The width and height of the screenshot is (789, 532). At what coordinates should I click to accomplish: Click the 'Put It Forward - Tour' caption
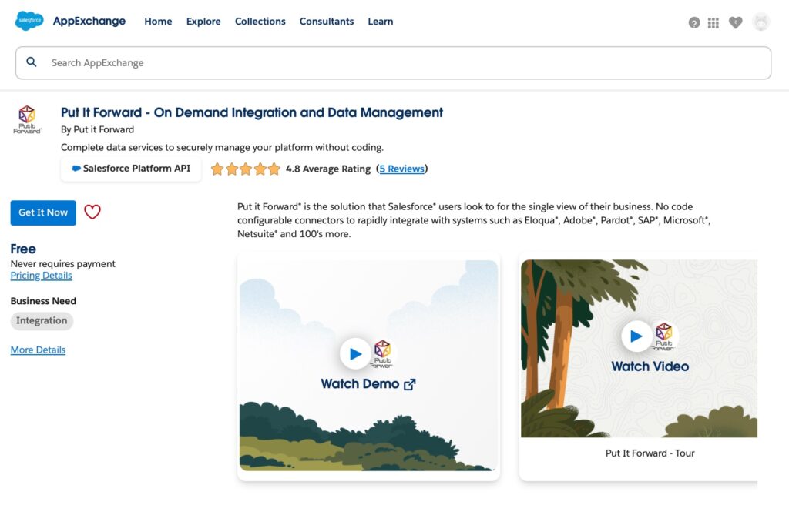pos(650,453)
